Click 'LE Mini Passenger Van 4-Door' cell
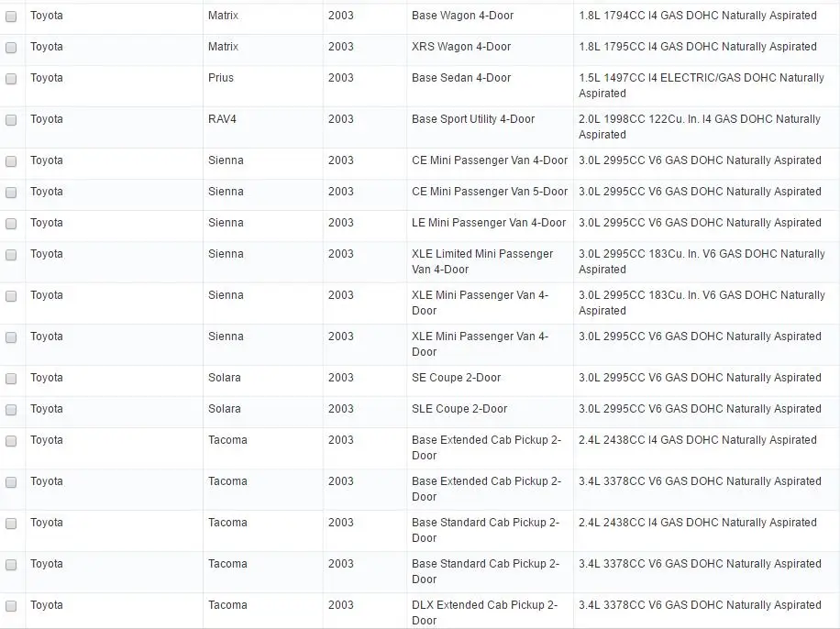Screen dimensions: 840x629 [491, 226]
